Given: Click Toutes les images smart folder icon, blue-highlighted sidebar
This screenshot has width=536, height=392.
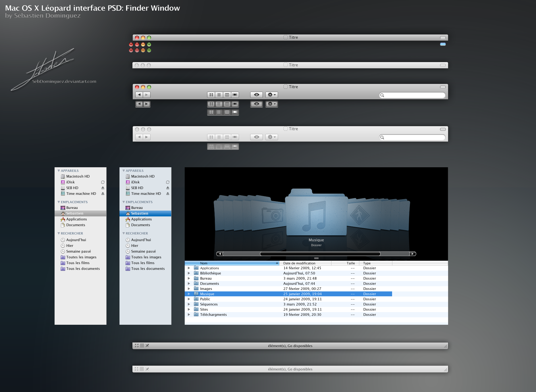Looking at the screenshot, I should click(128, 257).
